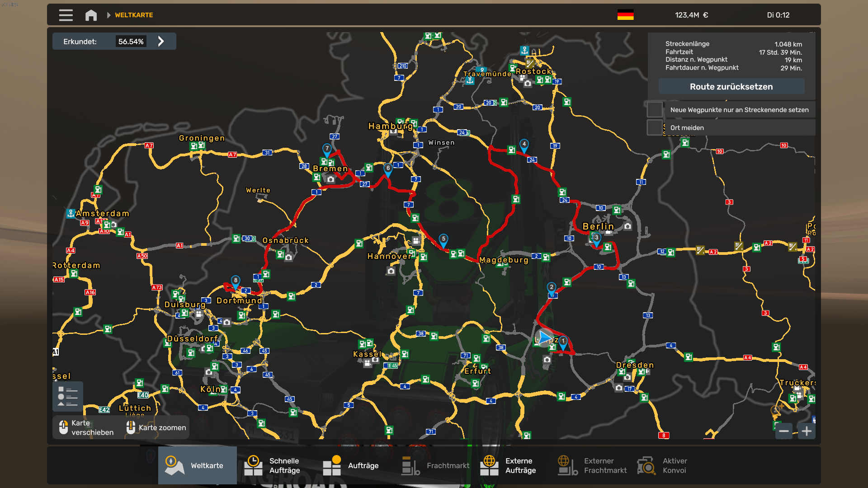The image size is (868, 488).
Task: Click the camera icon south of Leipzig
Action: 547,360
